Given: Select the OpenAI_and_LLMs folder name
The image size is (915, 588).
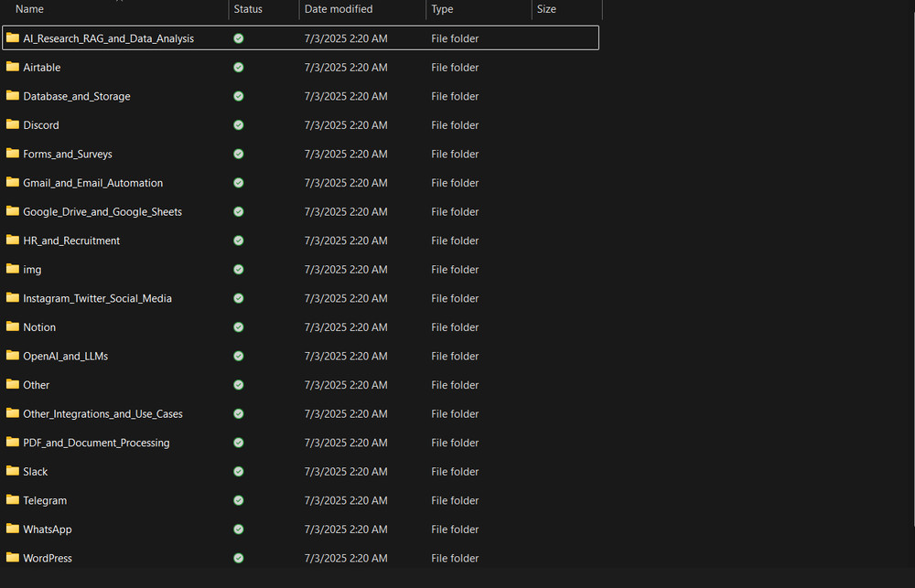Looking at the screenshot, I should point(65,356).
